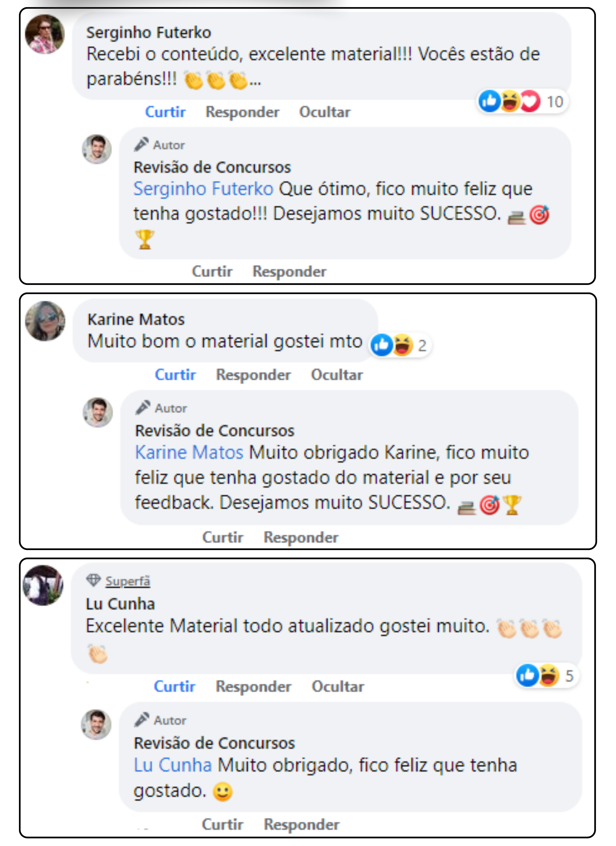616x846 pixels.
Task: Click the like reaction icon on Karine Matos's comment
Action: tap(381, 345)
